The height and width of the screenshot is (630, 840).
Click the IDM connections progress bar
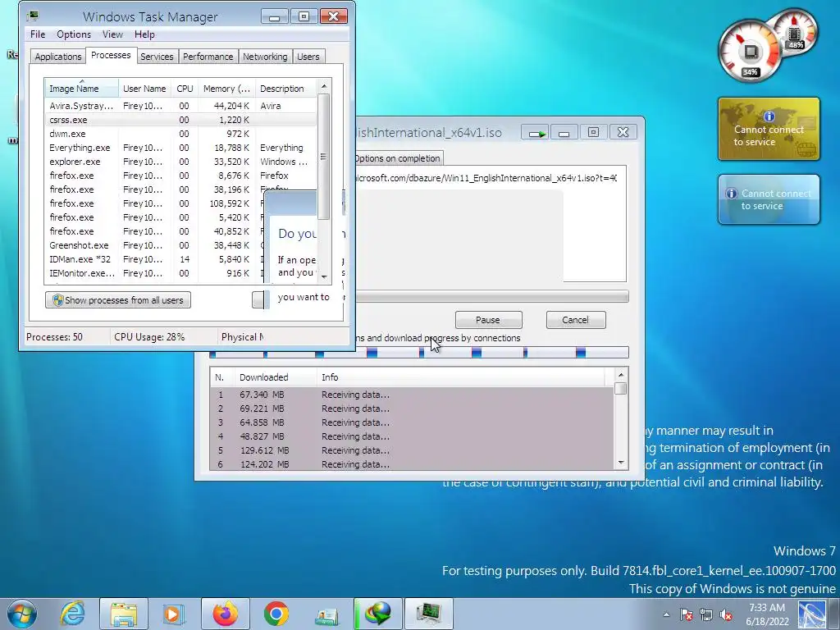(x=419, y=353)
